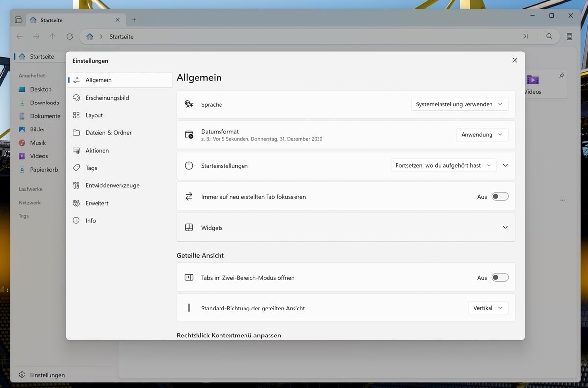Enable 'Immer auf neu erstellten Tab fokussieren' toggle
This screenshot has height=388, width=588.
click(x=500, y=197)
